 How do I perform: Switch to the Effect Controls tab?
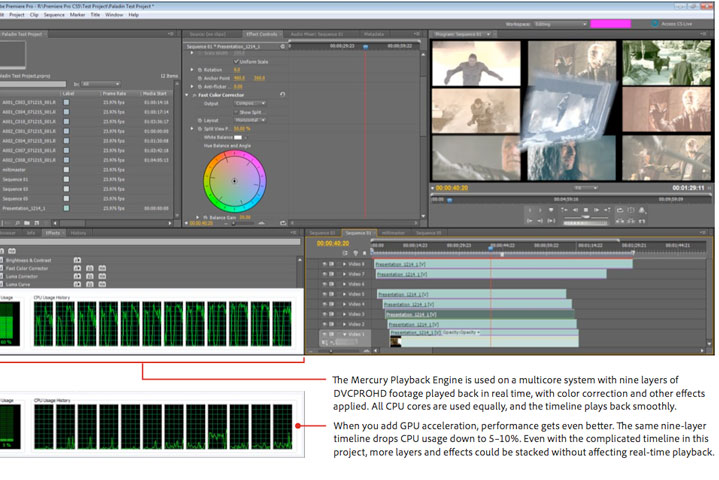(262, 34)
